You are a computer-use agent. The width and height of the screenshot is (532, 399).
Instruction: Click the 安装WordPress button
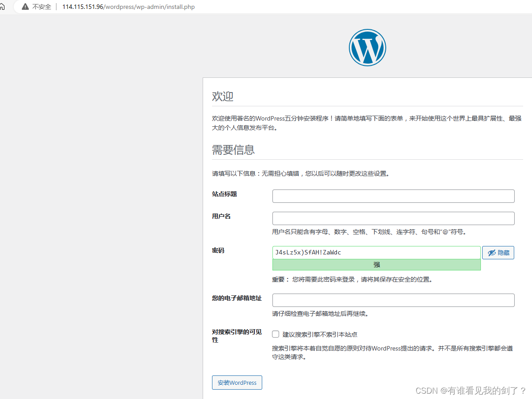[237, 383]
